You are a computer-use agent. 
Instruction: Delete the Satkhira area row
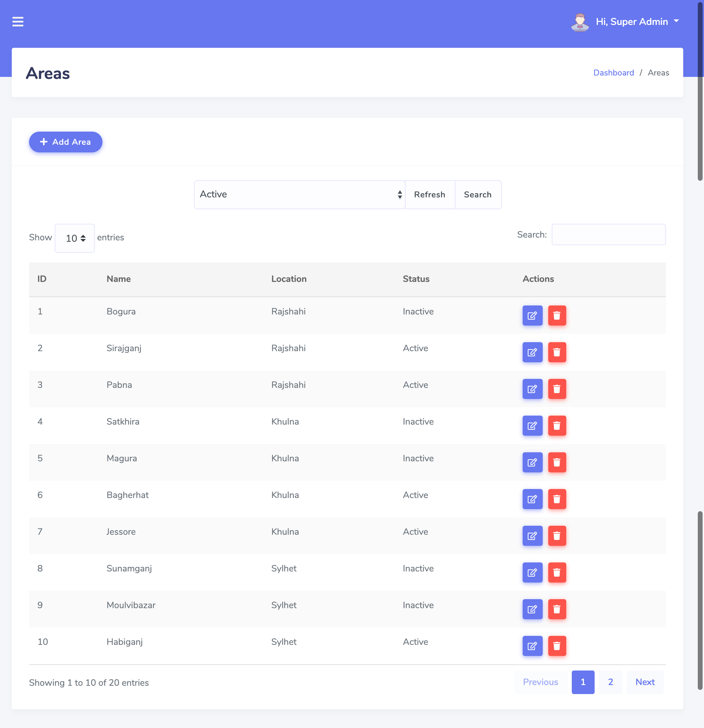(x=557, y=426)
